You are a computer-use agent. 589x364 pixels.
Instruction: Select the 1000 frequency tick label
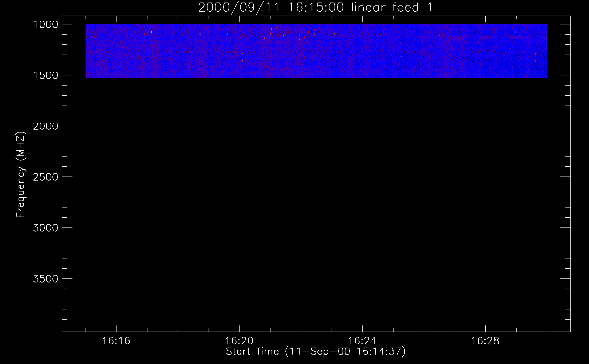[46, 24]
